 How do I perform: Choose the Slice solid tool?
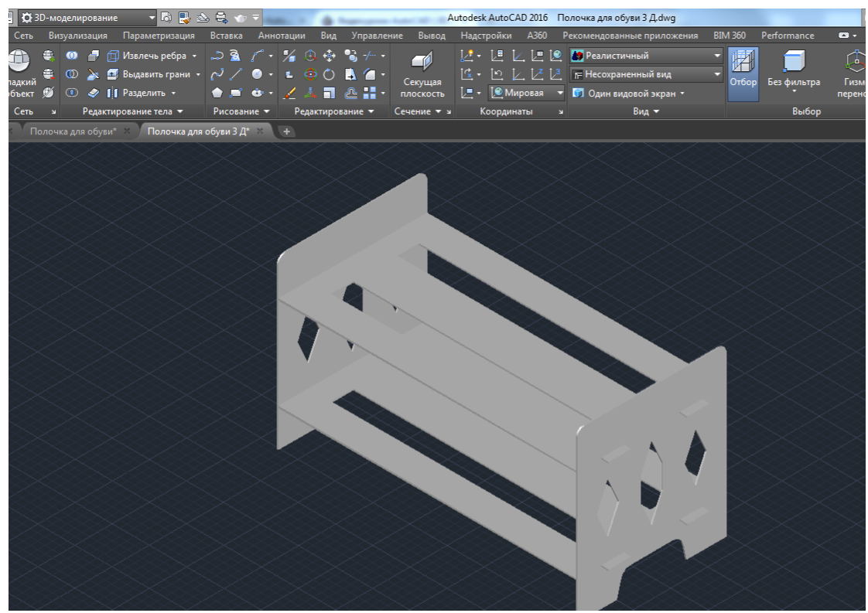pos(93,74)
